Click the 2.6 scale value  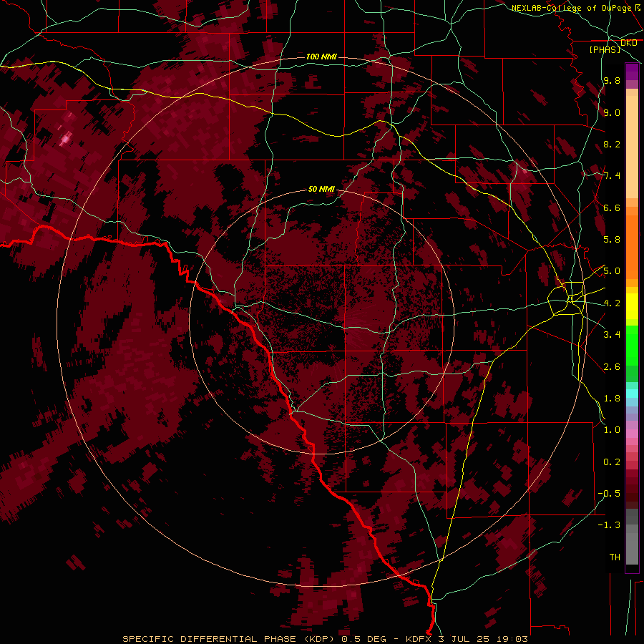point(612,366)
